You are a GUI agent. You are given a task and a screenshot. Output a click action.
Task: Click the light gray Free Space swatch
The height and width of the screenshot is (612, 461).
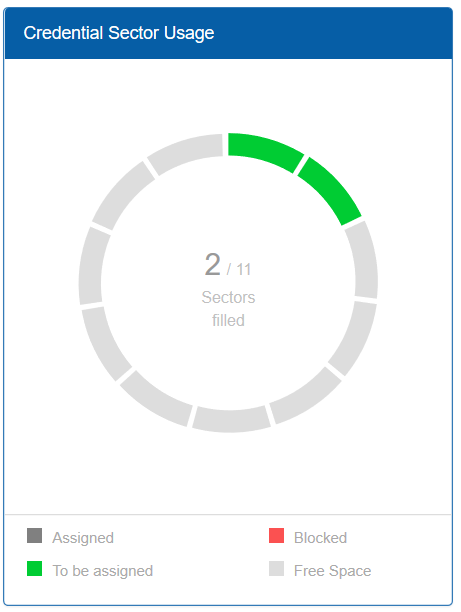click(x=276, y=569)
